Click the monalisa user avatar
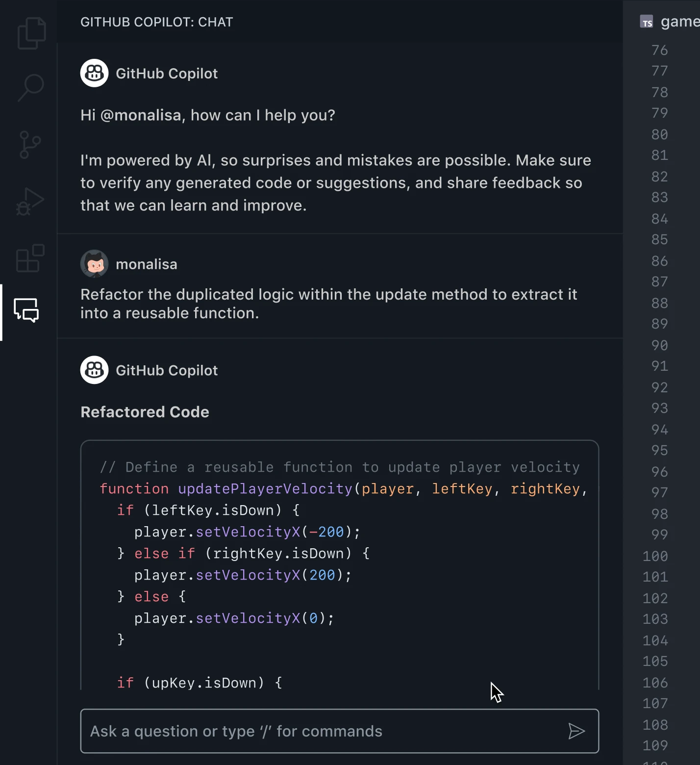 [x=94, y=264]
